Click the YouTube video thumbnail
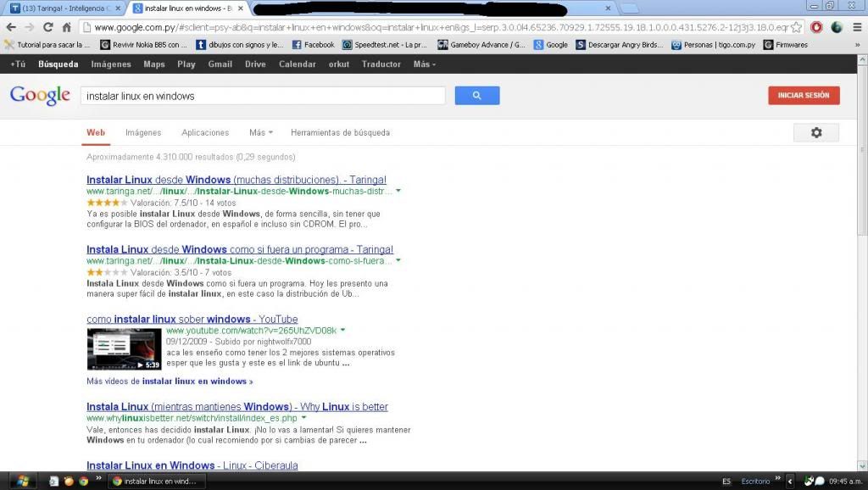The height and width of the screenshot is (490, 868). [x=124, y=348]
